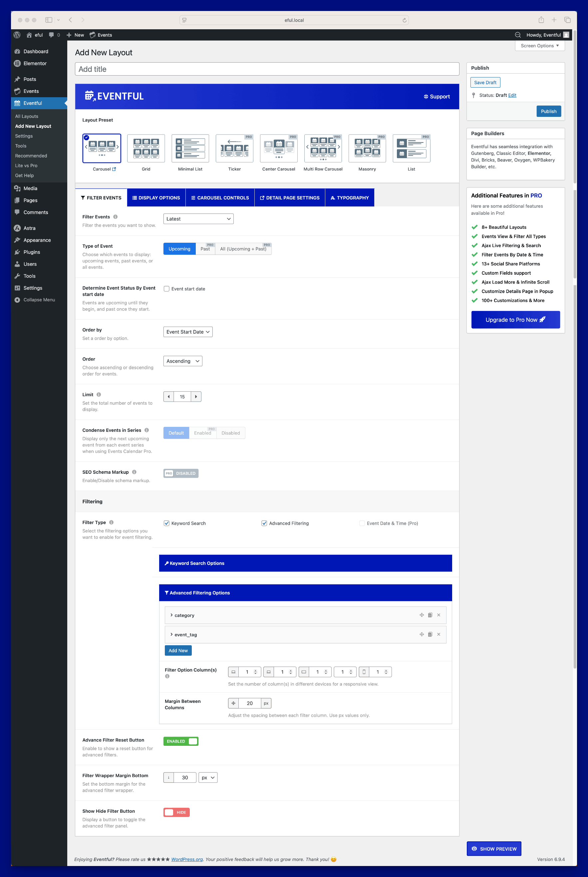Delete the category filter row
588x877 pixels.
(439, 615)
